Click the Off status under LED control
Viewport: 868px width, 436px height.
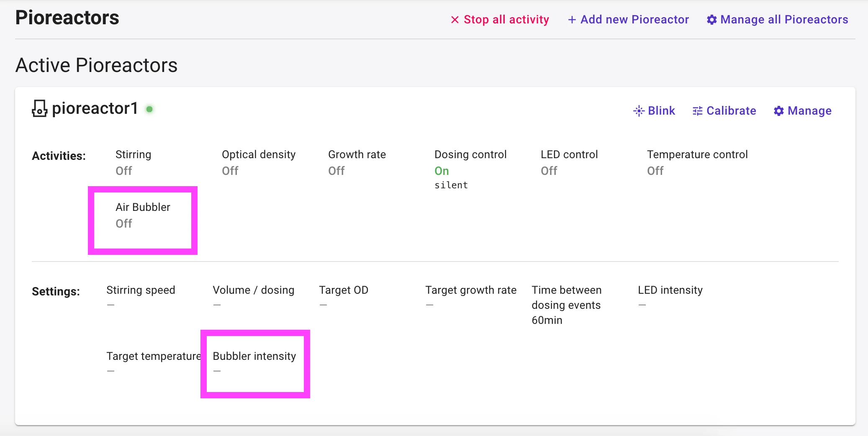pos(549,171)
